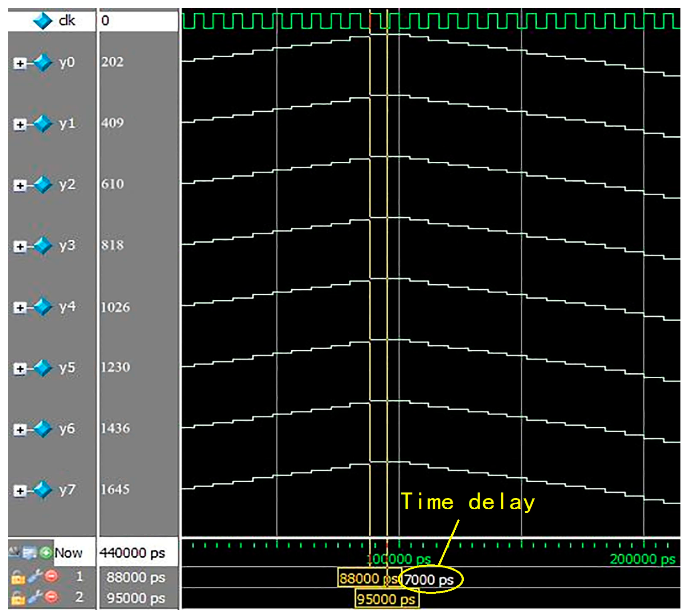Remove cursor 2 using red minus icon
This screenshot has height=616, width=687.
coord(51,598)
